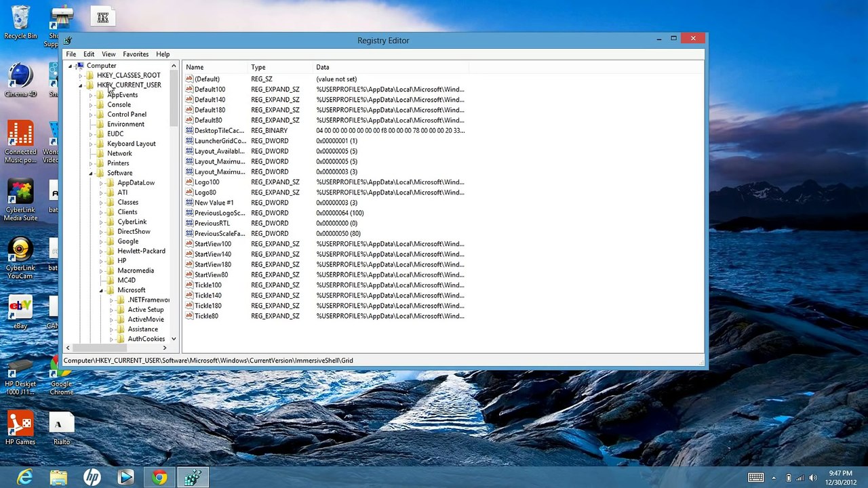Open File Explorer from the taskbar
This screenshot has width=868, height=488.
58,478
